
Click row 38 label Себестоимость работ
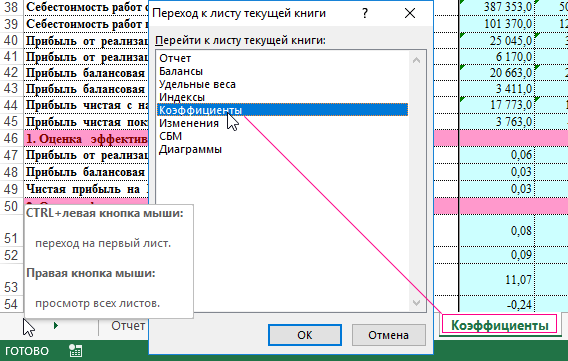point(86,7)
